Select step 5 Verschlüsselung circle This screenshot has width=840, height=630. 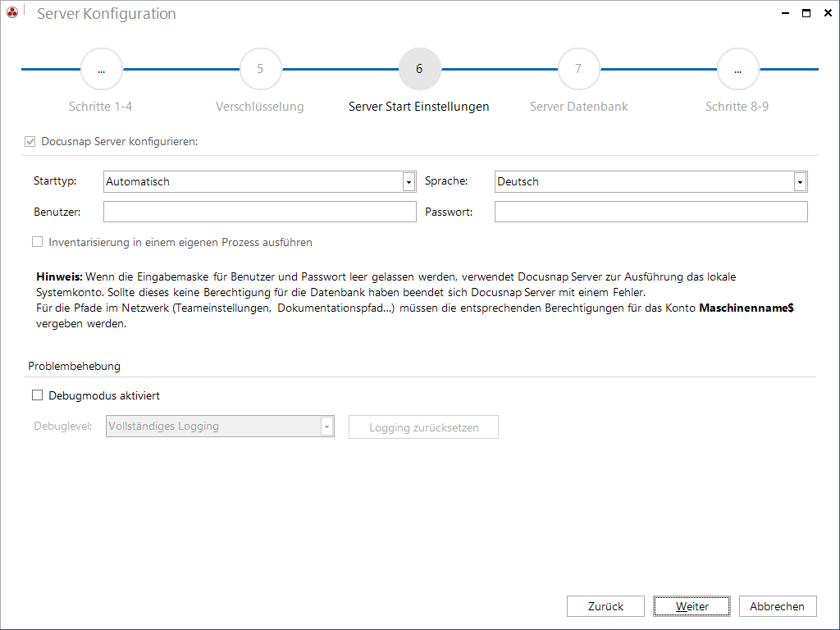click(x=260, y=69)
